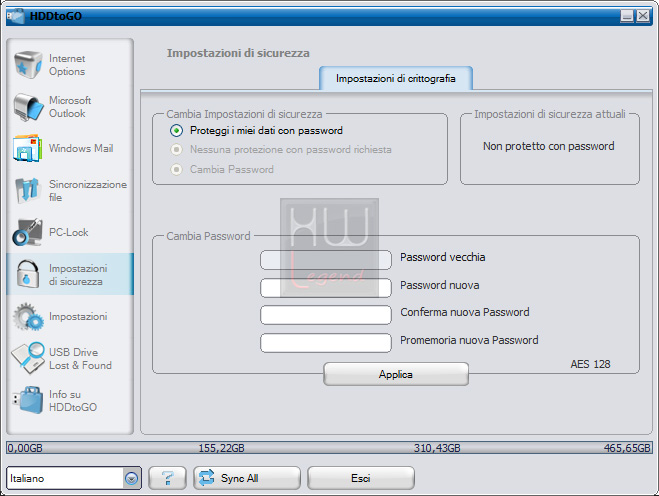Click the Esci button
The width and height of the screenshot is (659, 496).
pos(361,478)
